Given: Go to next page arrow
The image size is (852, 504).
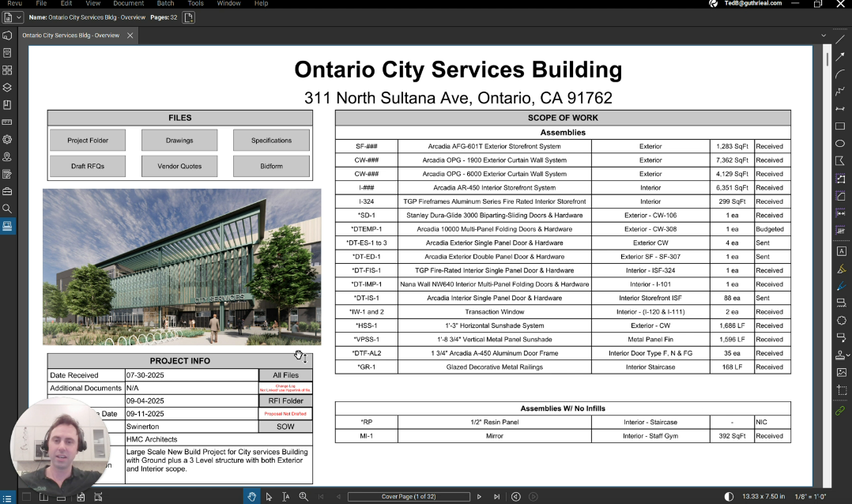Looking at the screenshot, I should 479,496.
